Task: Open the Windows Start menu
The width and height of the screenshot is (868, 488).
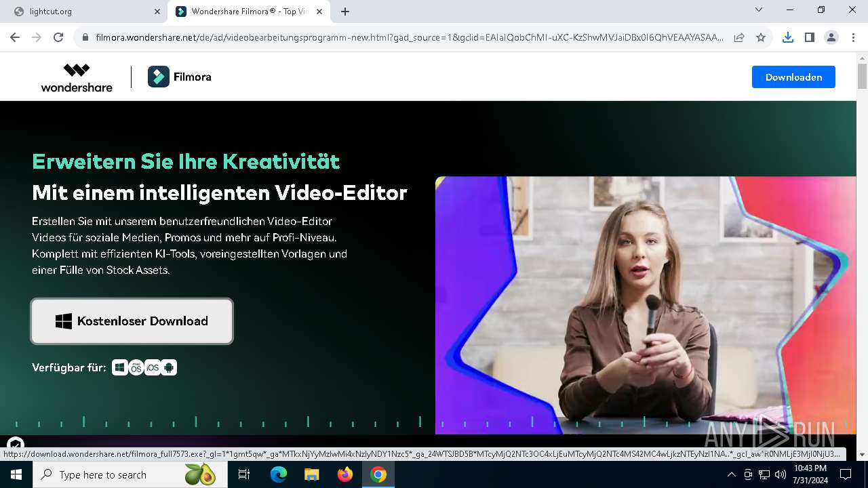Action: tap(16, 474)
